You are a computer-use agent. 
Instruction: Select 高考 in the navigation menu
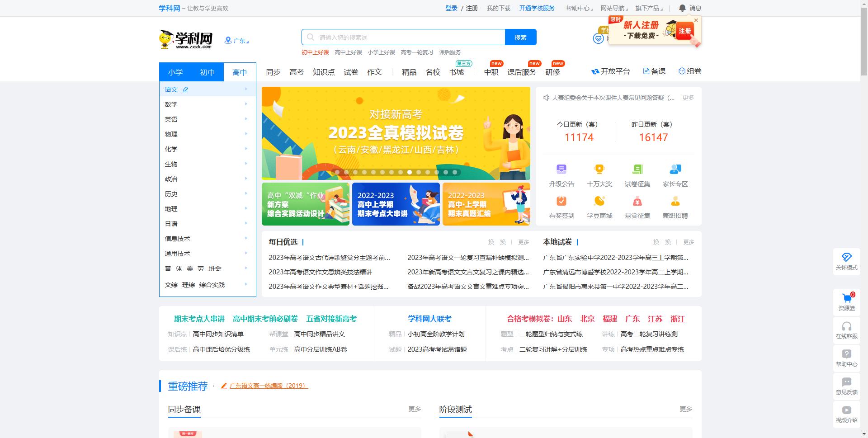coord(296,72)
